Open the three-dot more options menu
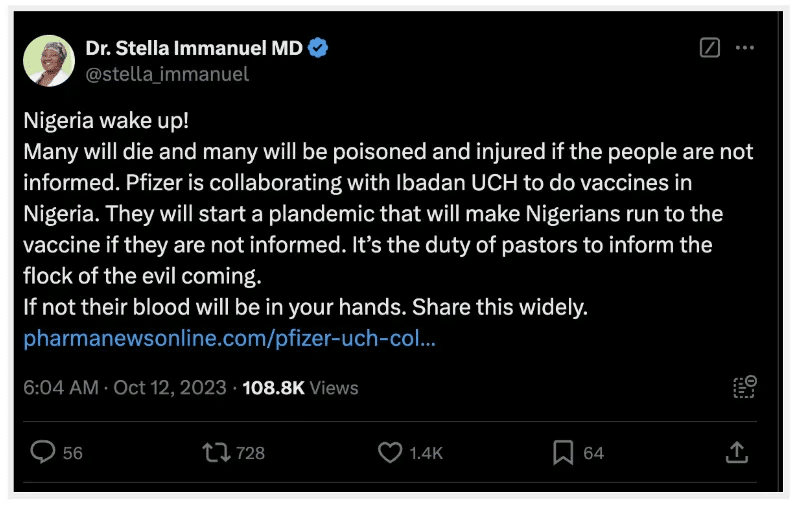The image size is (800, 508). pos(745,48)
